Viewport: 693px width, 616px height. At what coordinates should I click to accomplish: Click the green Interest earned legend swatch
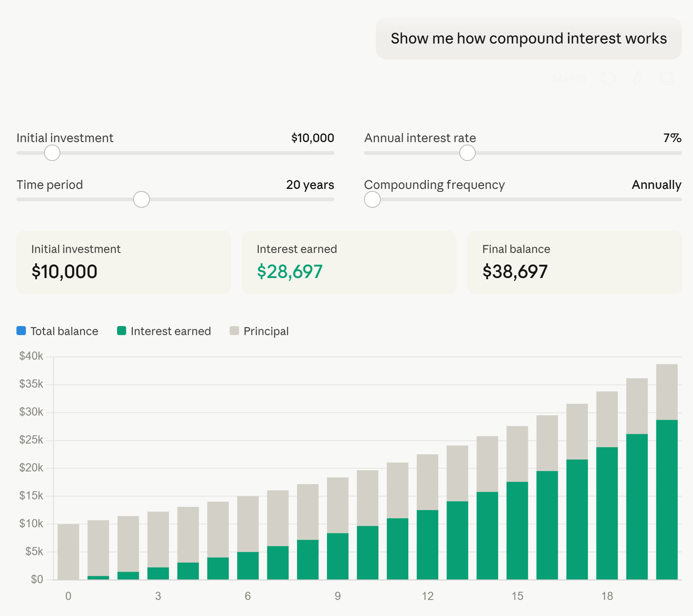click(x=122, y=331)
